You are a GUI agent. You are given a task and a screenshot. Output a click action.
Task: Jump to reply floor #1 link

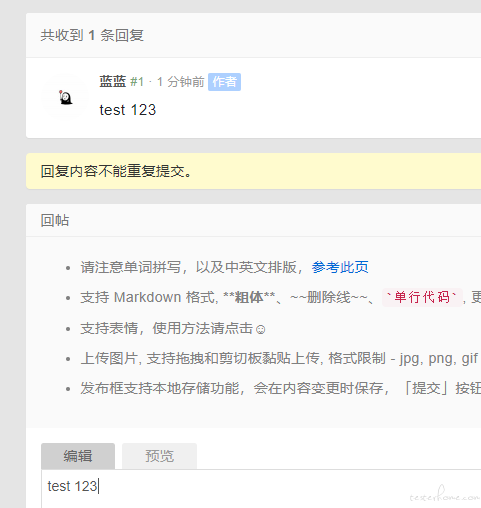pyautogui.click(x=137, y=82)
